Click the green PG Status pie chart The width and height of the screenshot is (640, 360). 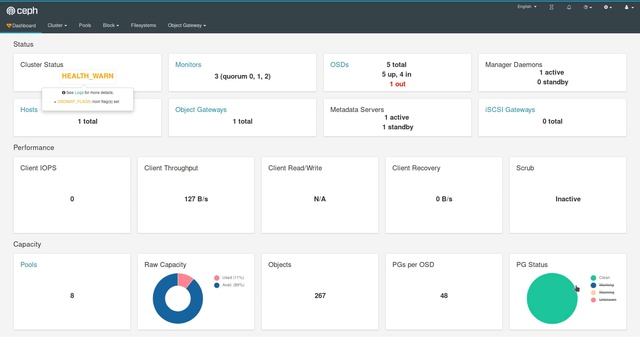pos(552,298)
